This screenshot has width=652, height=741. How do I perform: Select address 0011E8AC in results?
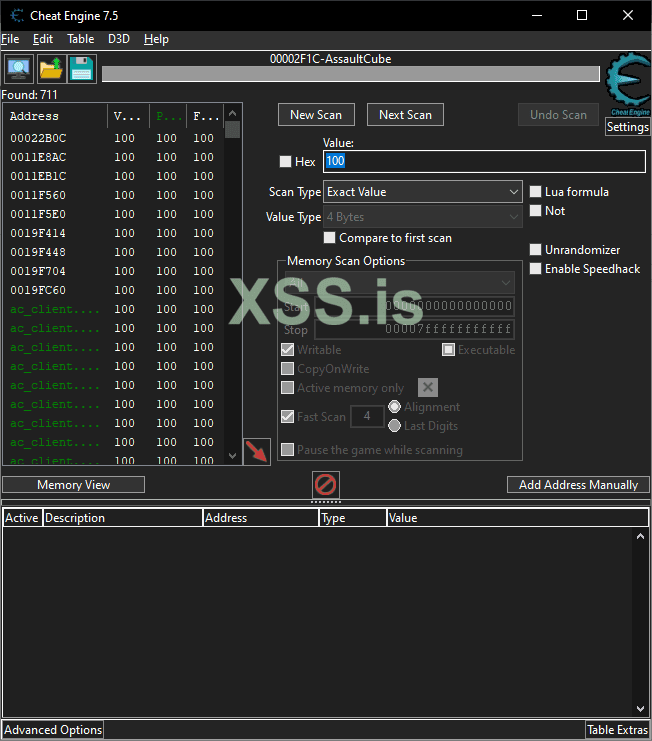(38, 157)
